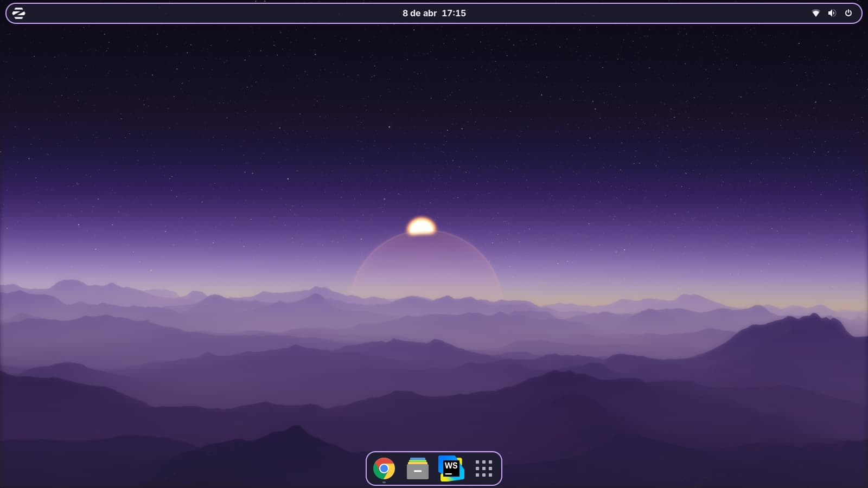868x488 pixels.
Task: Open the clock showing 8 de abr 17:15
Action: coord(434,13)
